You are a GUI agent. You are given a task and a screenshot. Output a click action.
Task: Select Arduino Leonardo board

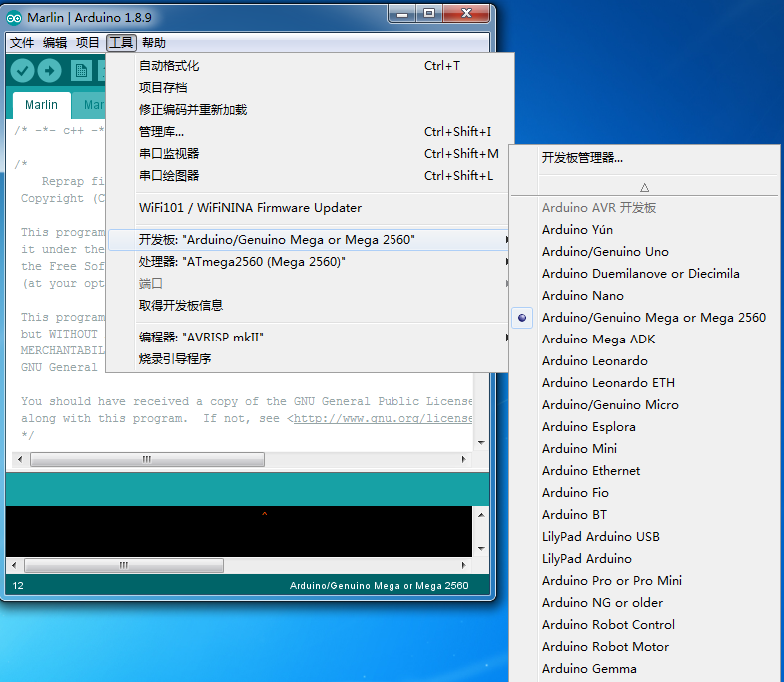coord(645,361)
